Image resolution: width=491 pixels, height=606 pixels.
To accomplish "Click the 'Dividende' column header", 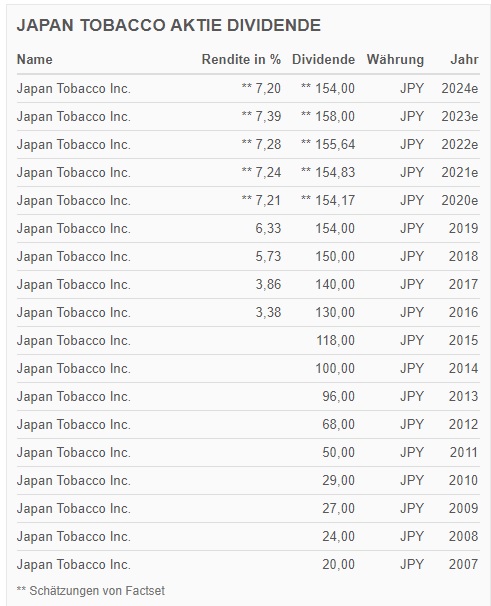I will click(x=323, y=59).
